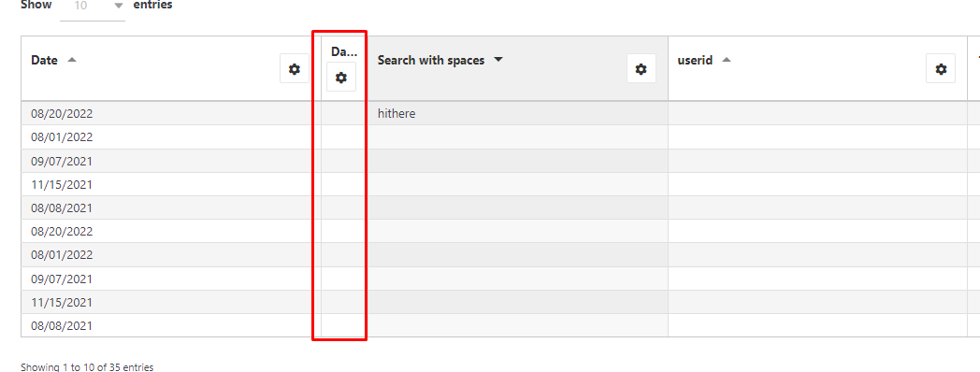The height and width of the screenshot is (372, 980).
Task: Open the userid column gear settings
Action: point(941,69)
